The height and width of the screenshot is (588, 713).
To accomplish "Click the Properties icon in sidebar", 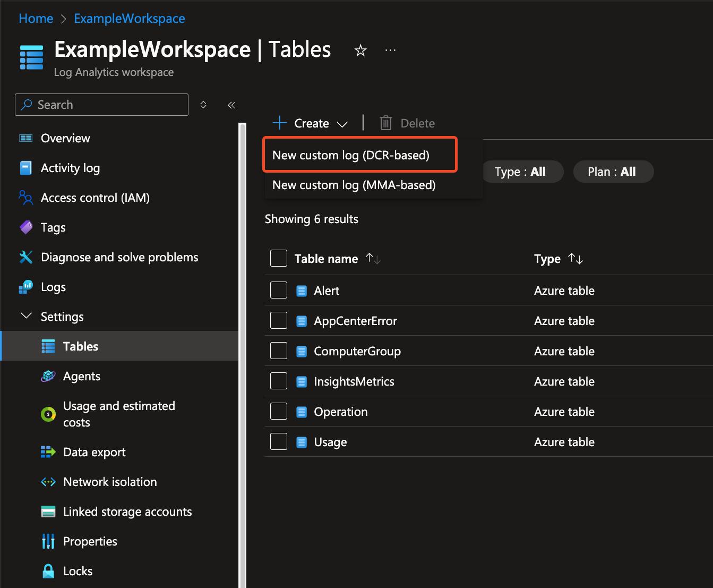I will [x=48, y=541].
